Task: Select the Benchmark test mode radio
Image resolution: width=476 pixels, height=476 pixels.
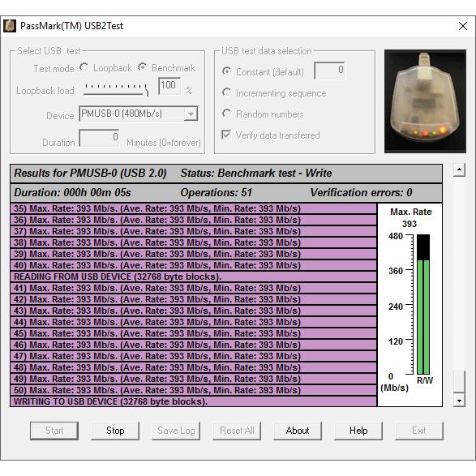Action: click(x=142, y=67)
